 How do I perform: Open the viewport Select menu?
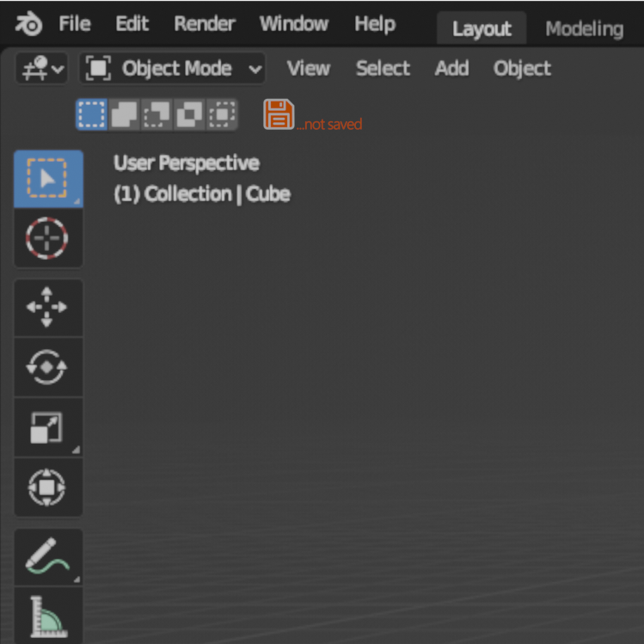383,68
